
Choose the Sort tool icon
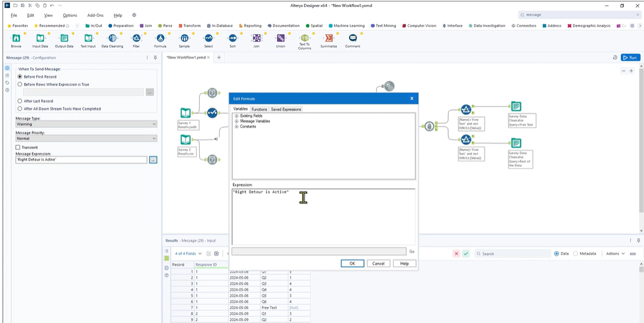pos(232,38)
